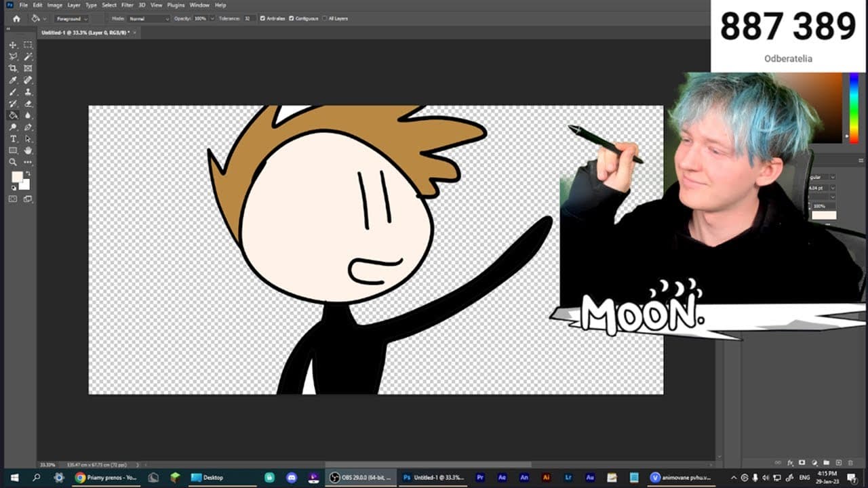Close the Untitled-1 document tab
The height and width of the screenshot is (488, 868).
(x=135, y=32)
